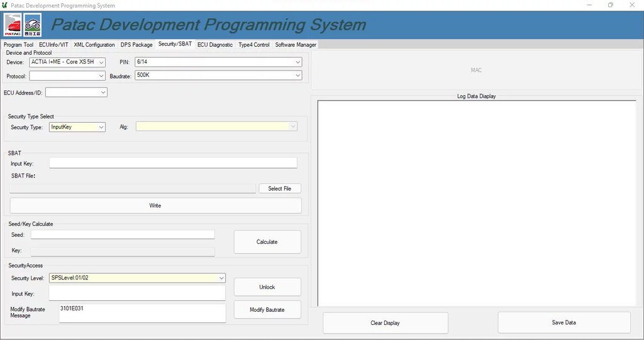Open the ECU Diagnostic tab
Screen dimensions: 644x340
(x=214, y=45)
